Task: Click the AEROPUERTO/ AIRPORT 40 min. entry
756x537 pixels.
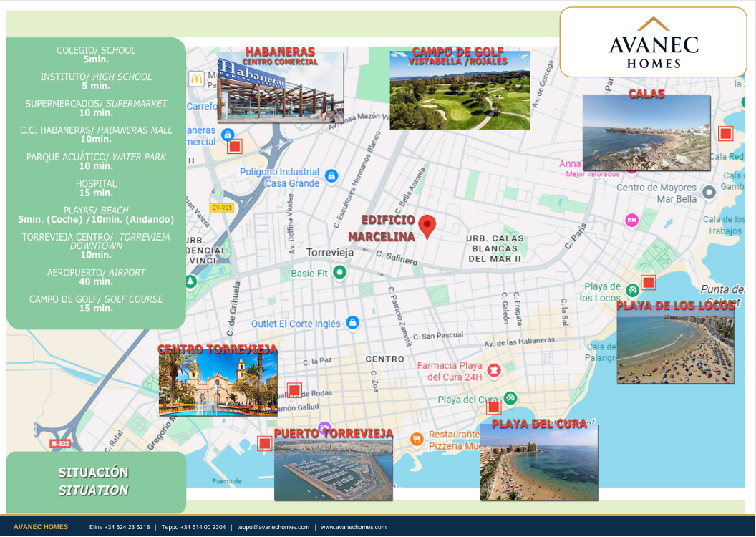Action: tap(96, 276)
